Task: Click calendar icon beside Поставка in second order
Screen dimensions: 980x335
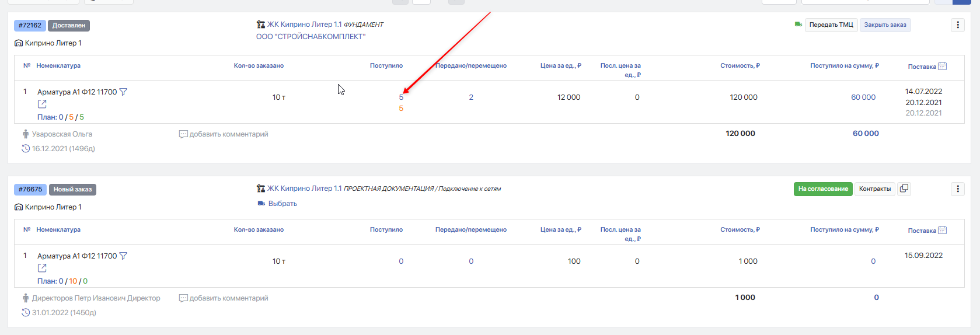Action: [942, 231]
